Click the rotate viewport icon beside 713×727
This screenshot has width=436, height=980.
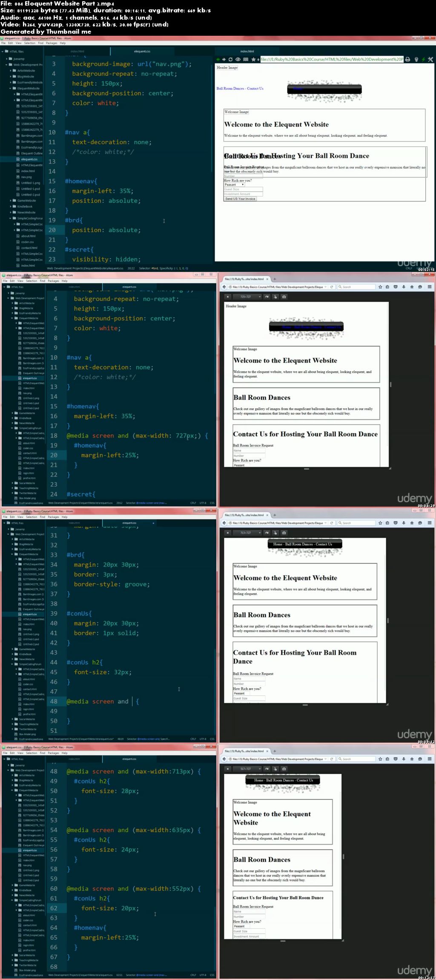(267, 533)
